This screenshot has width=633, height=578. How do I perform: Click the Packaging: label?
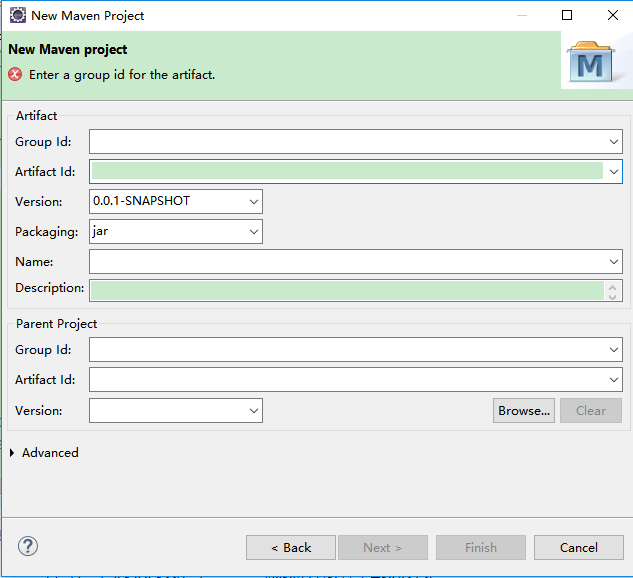point(46,232)
